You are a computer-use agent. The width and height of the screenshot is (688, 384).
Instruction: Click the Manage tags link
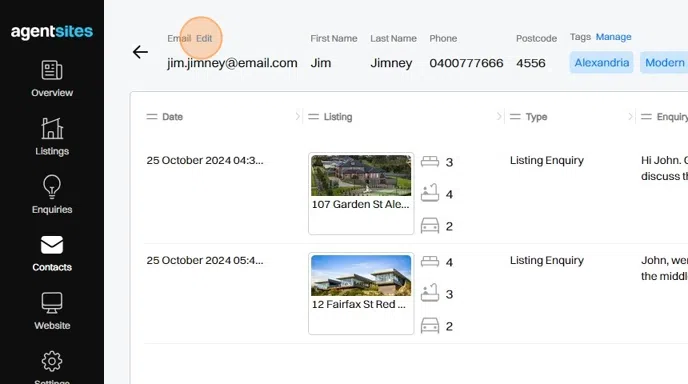click(613, 37)
